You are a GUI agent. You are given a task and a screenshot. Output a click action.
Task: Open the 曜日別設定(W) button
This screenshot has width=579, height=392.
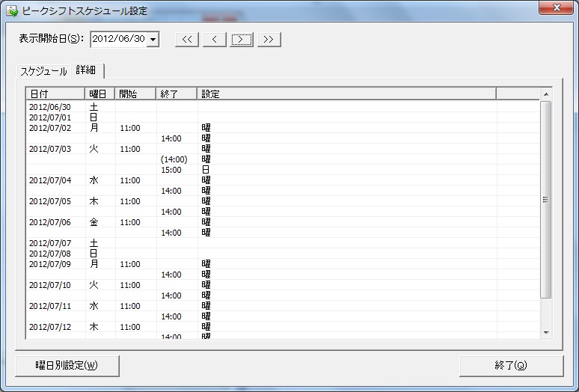tap(67, 366)
